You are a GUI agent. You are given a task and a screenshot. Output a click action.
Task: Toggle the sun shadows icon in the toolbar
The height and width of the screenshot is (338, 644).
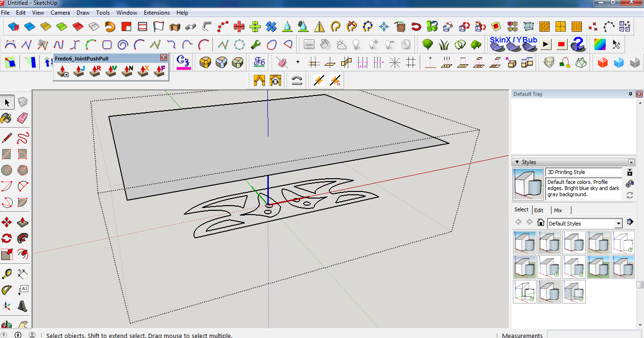point(341,44)
